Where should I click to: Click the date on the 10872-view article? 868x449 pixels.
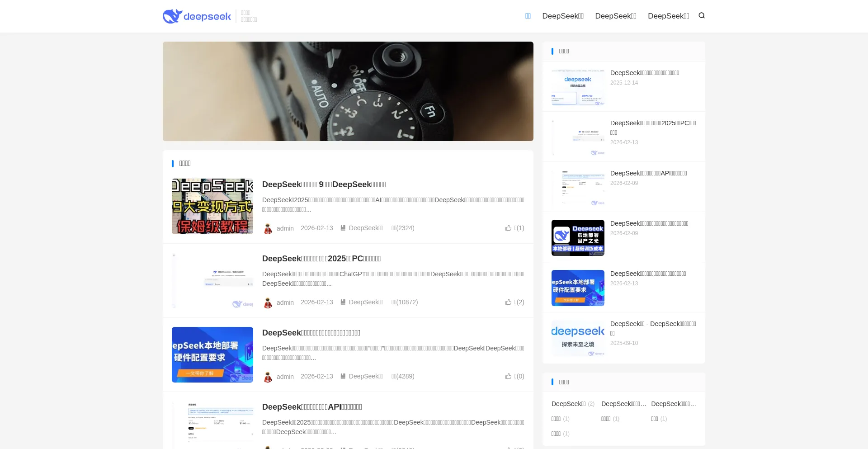317,302
